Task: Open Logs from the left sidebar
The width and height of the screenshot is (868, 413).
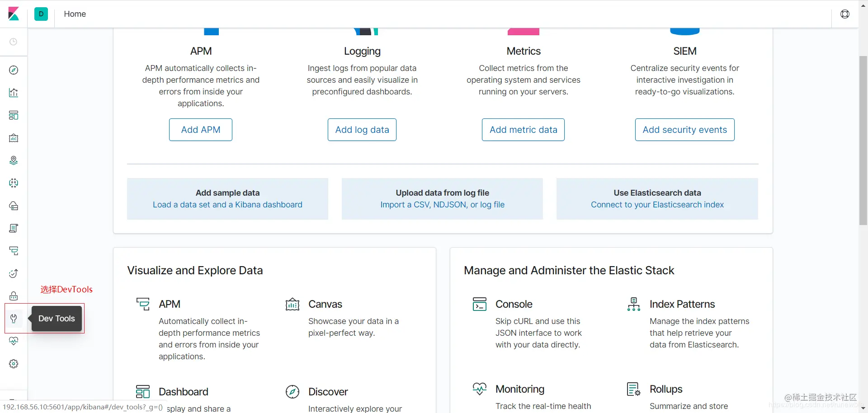Action: [14, 228]
